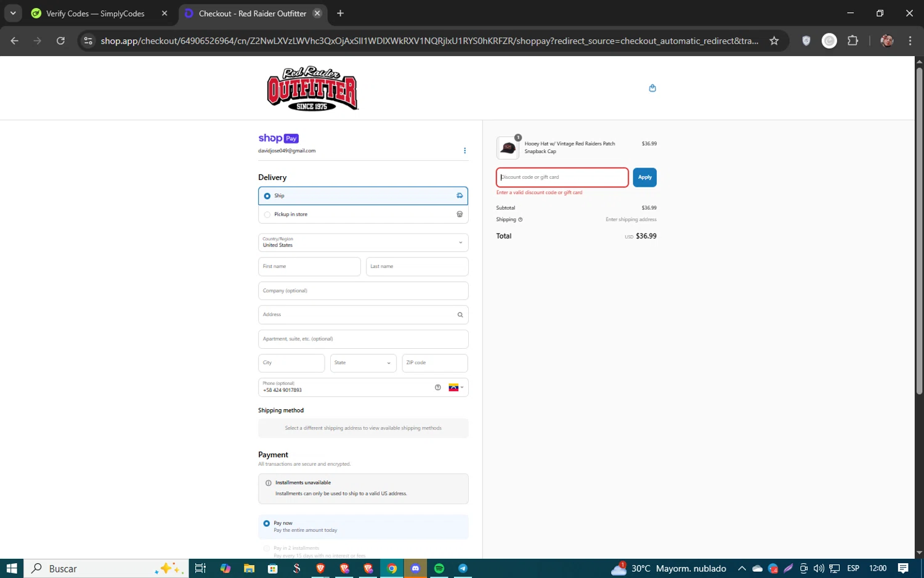The height and width of the screenshot is (578, 924).
Task: Open Shop Pay account options menu
Action: pos(464,150)
